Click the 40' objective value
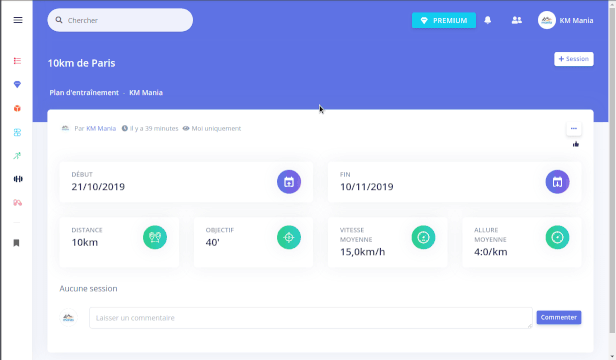This screenshot has height=360, width=616. 212,242
